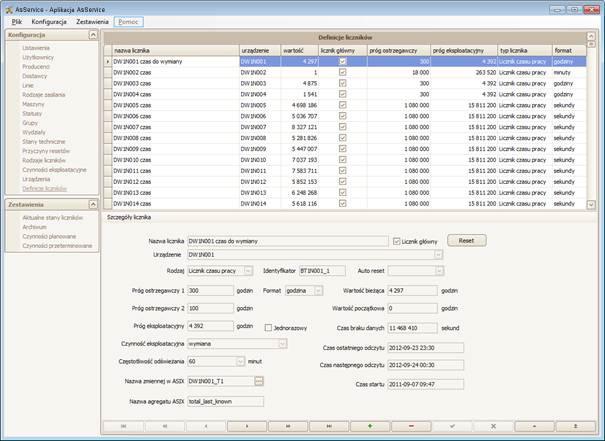605x441 pixels.
Task: Select the DW1N013 czas row
Action: tap(345, 193)
